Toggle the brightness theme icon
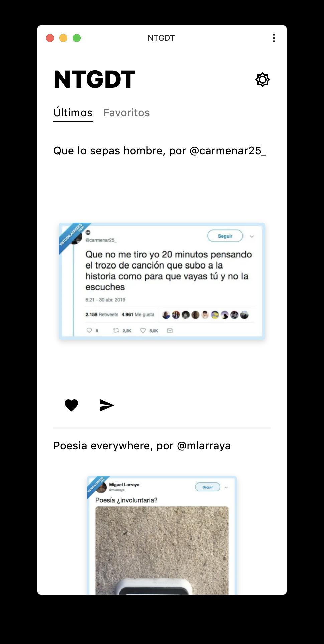 click(263, 80)
